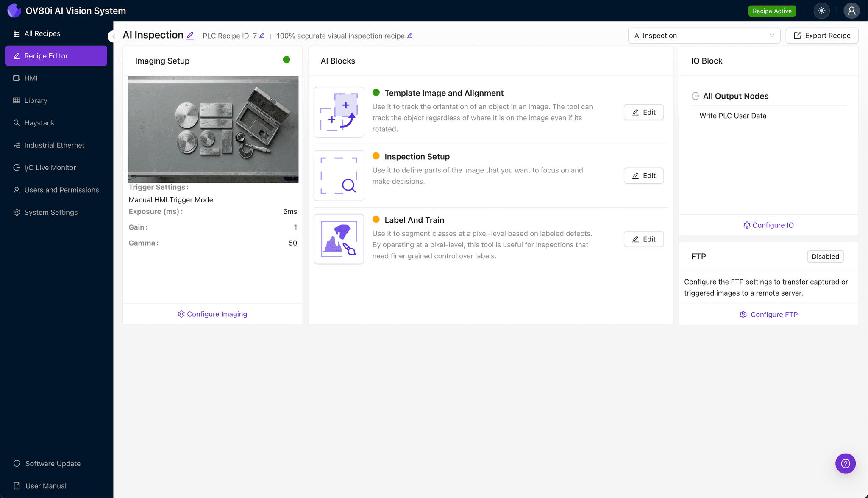Open the User Manual
The image size is (868, 498).
pyautogui.click(x=56, y=486)
